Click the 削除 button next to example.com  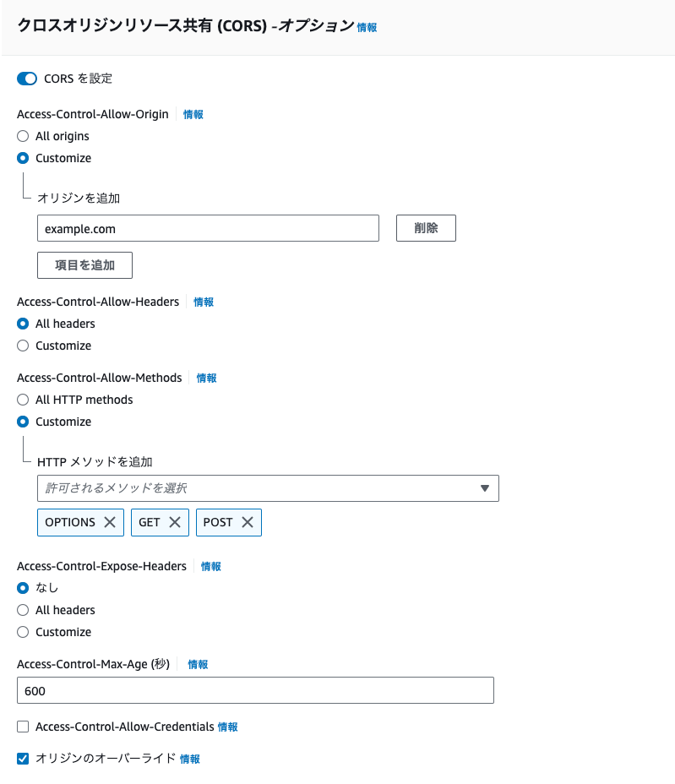(426, 228)
